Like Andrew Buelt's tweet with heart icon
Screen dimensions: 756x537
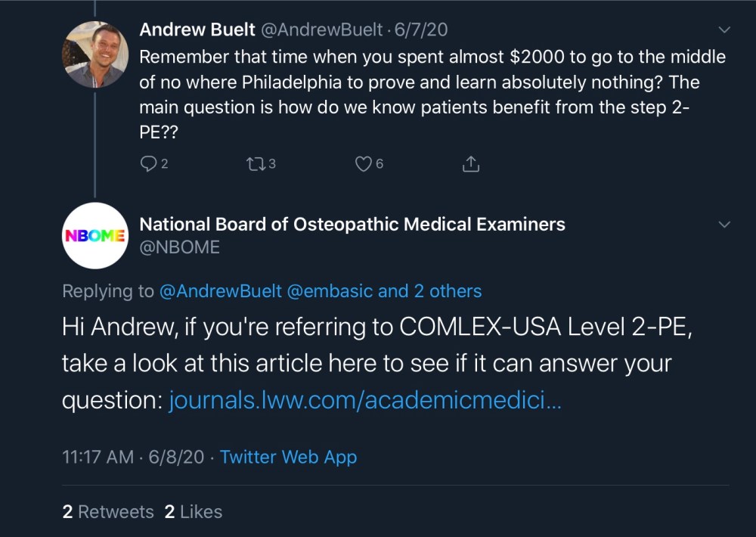[364, 163]
